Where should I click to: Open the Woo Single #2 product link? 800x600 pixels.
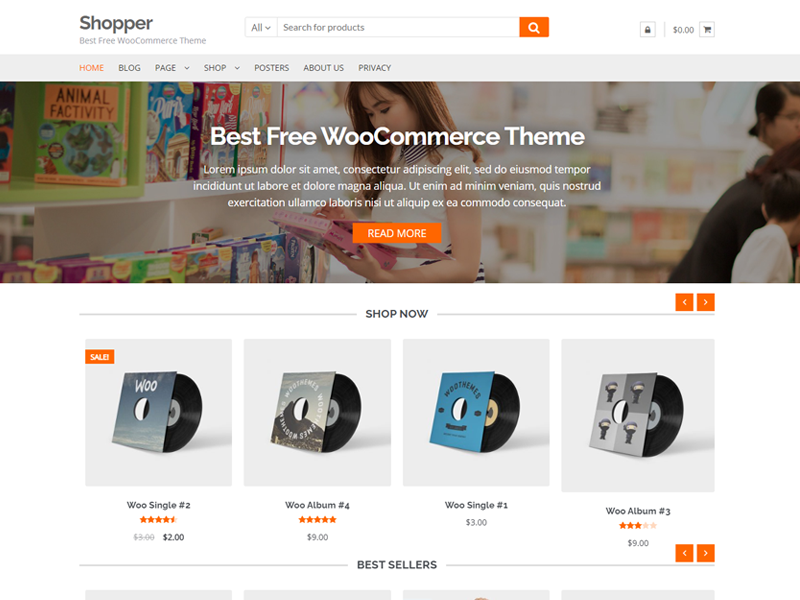[159, 505]
